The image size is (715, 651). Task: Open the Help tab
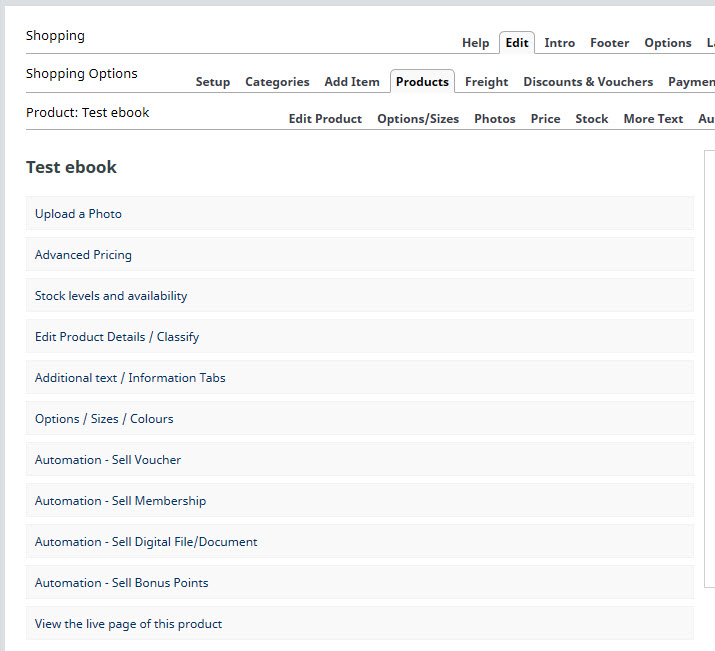[x=475, y=43]
